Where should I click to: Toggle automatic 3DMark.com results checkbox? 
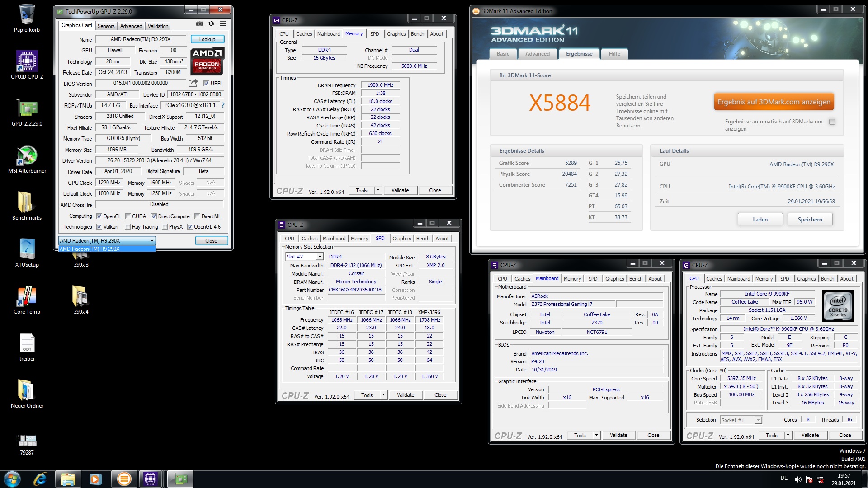(832, 122)
